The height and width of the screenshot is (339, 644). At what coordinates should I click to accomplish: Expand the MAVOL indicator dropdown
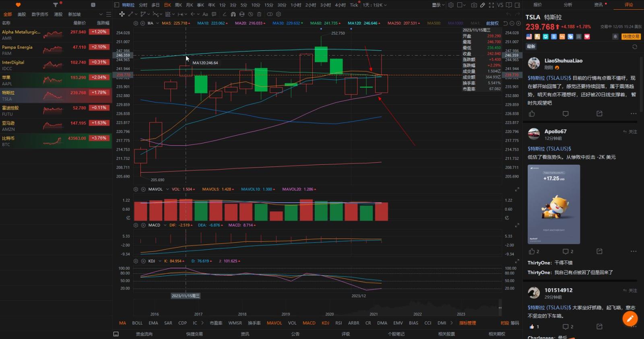pos(167,189)
